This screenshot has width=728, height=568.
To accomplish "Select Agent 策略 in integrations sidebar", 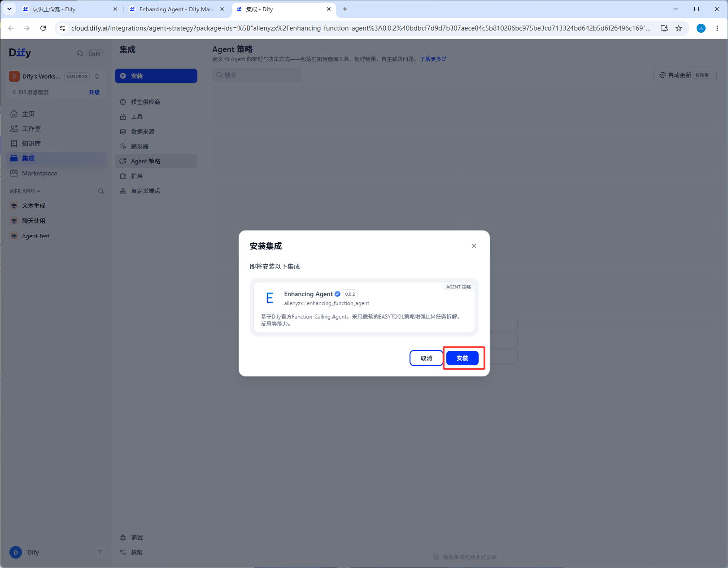I will [156, 161].
